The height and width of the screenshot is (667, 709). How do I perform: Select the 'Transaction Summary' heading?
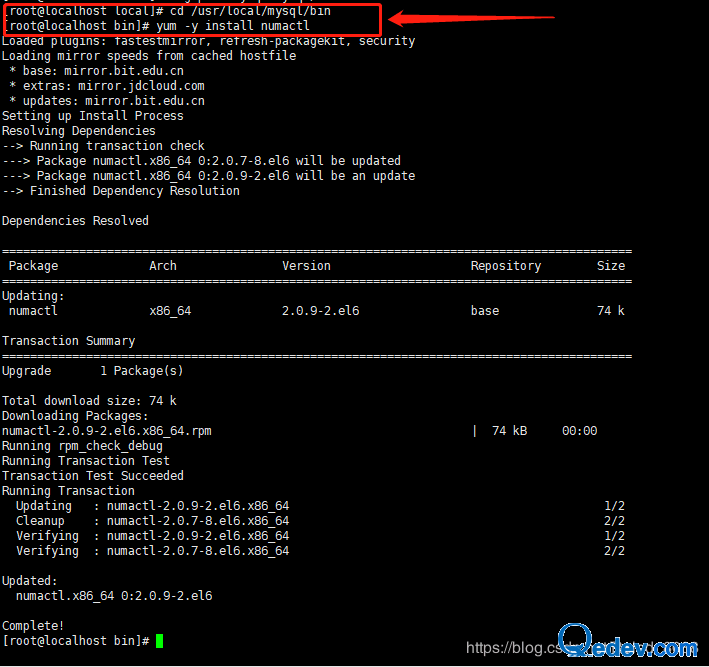(68, 341)
